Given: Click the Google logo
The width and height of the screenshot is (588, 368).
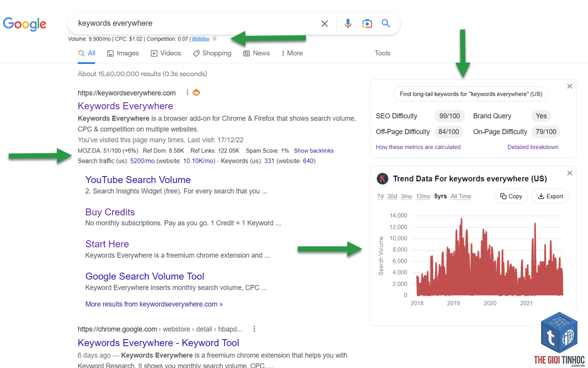Looking at the screenshot, I should [25, 24].
